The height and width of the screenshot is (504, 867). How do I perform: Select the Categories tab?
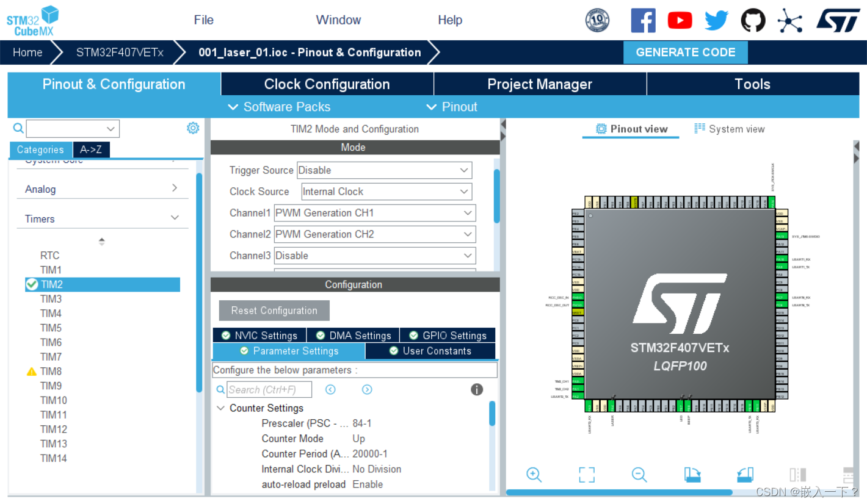[x=40, y=149]
